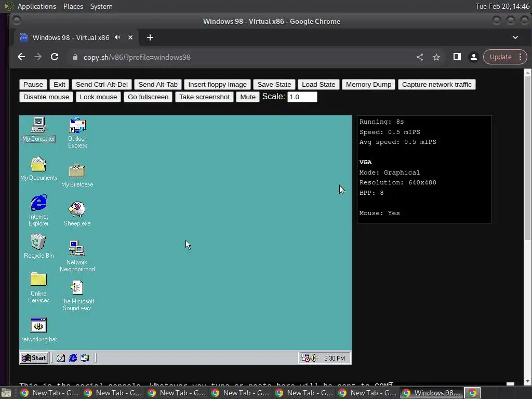Screen dimensions: 532x399
Task: Open Chrome three-dot menu
Action: 521,57
